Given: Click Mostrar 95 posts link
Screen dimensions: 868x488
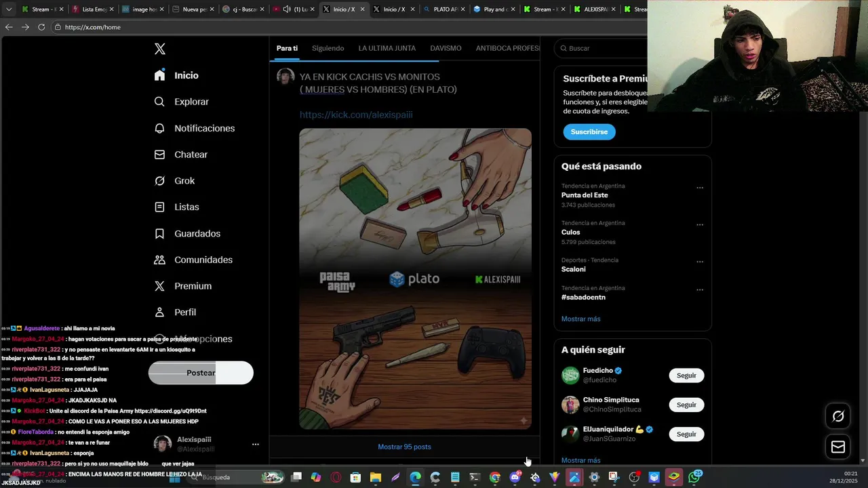Looking at the screenshot, I should tap(404, 447).
